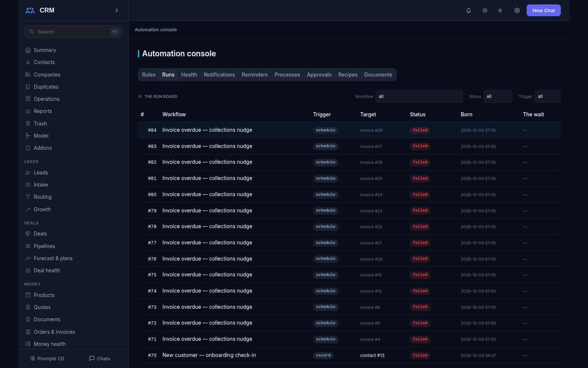
Task: Open Duplicates copy icon
Action: (x=28, y=87)
